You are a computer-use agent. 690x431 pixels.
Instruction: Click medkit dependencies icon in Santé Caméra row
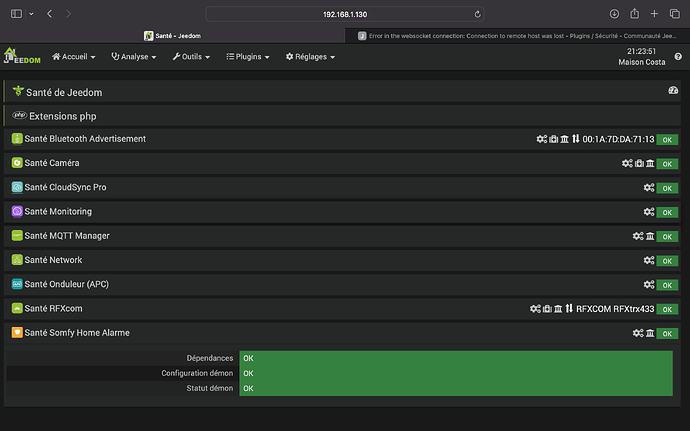click(x=639, y=163)
